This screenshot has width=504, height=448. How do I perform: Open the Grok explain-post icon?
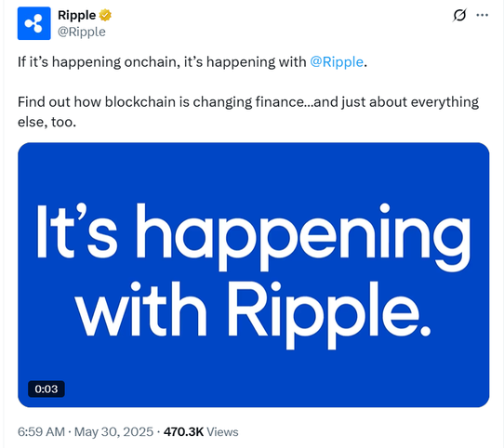tap(459, 15)
